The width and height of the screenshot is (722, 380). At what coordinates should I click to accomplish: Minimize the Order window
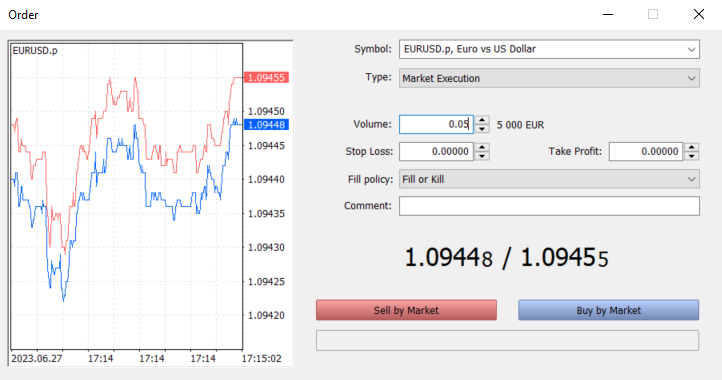[x=608, y=14]
